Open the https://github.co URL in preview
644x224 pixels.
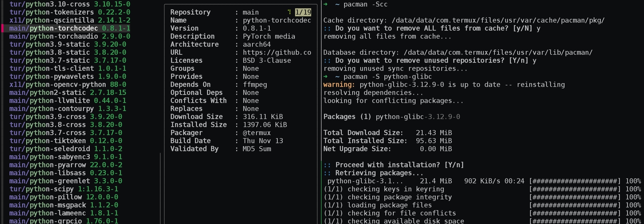pyautogui.click(x=277, y=52)
